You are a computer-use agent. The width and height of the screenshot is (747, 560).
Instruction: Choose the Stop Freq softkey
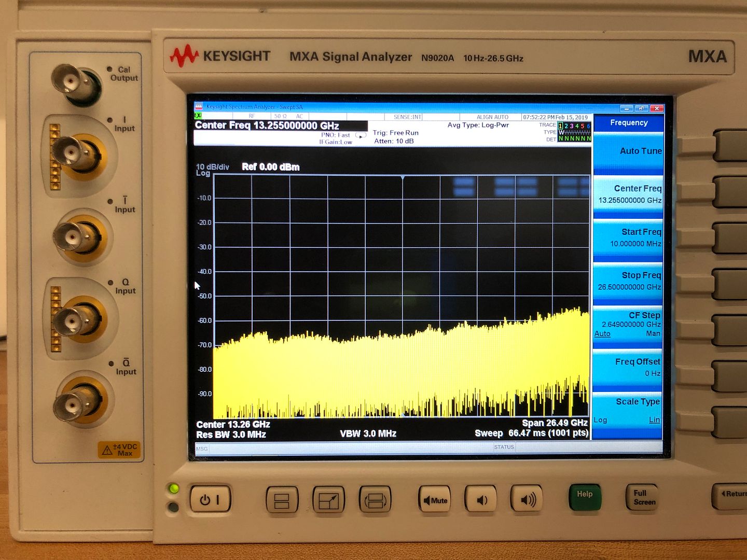(x=628, y=281)
